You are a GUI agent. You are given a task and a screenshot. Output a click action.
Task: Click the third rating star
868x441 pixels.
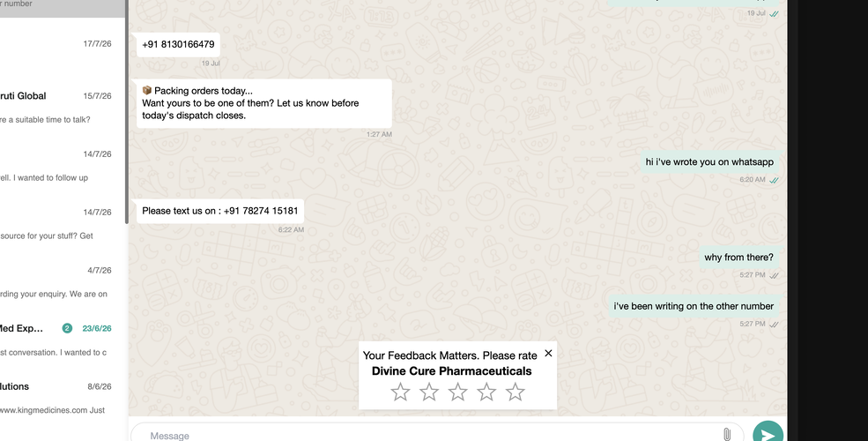[458, 392]
